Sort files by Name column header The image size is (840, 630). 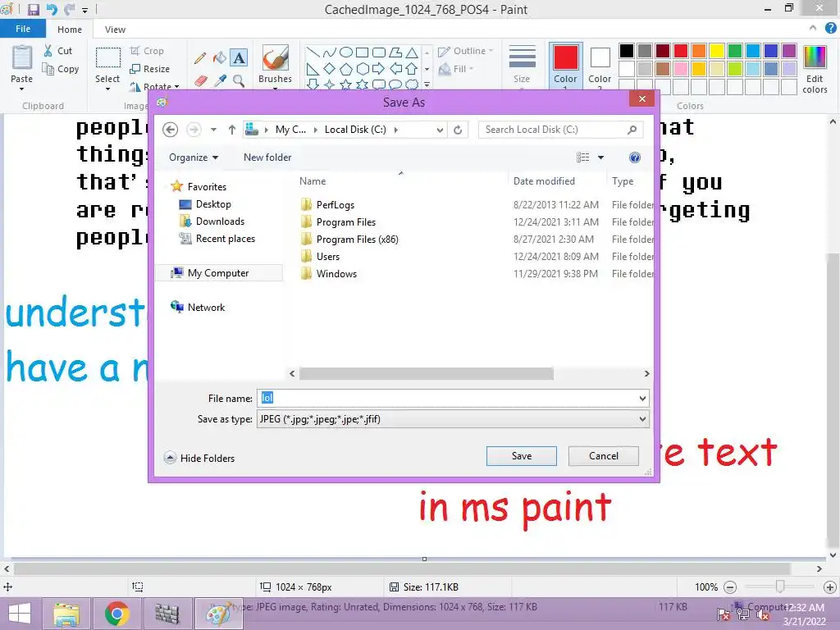(x=313, y=181)
